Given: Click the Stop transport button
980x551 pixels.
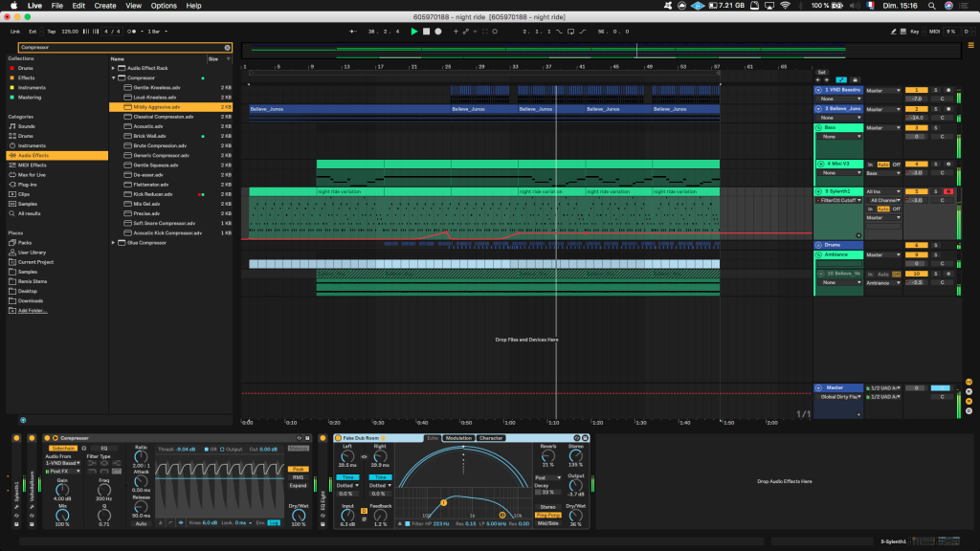Looking at the screenshot, I should pos(426,32).
